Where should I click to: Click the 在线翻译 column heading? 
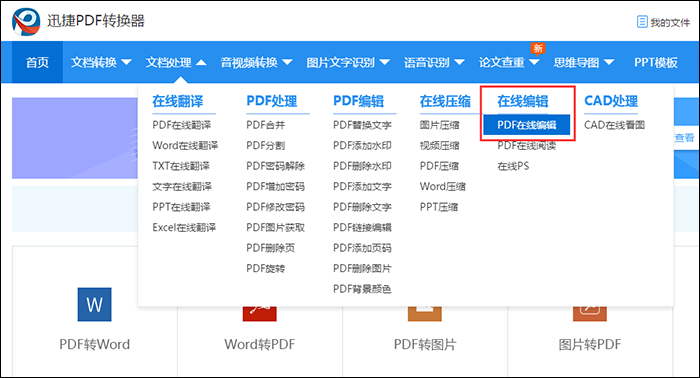(x=178, y=101)
